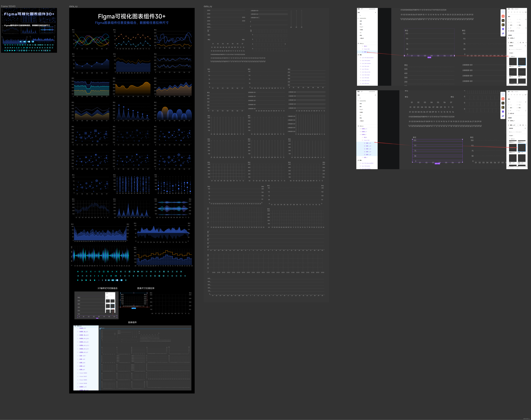The width and height of the screenshot is (531, 420).
Task: Click planet plugin icon in lower screenshot toolbar
Action: coord(503,116)
